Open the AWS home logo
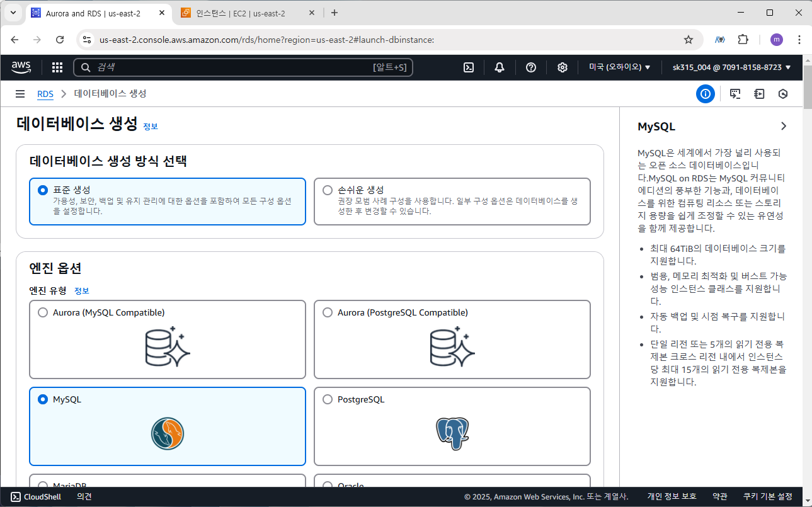 [x=23, y=67]
